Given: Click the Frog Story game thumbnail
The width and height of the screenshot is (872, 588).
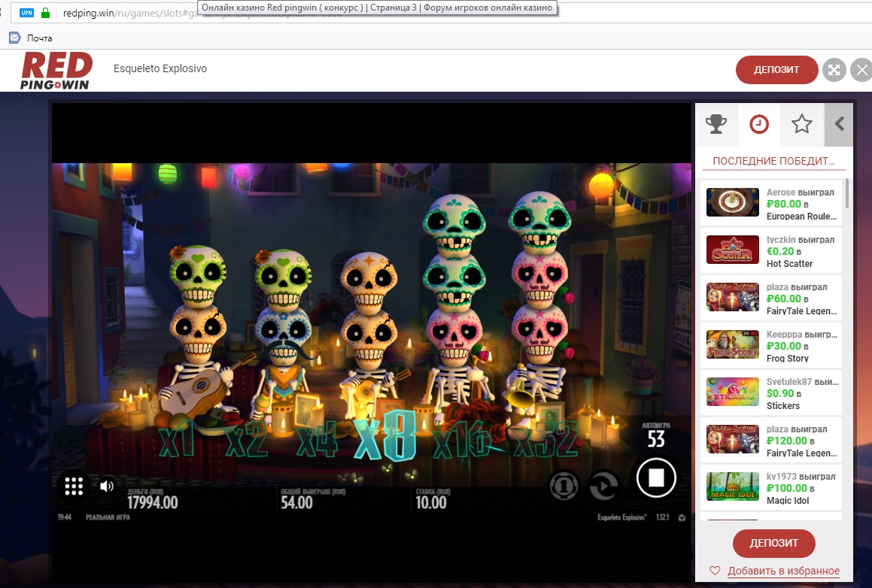Looking at the screenshot, I should click(x=732, y=344).
